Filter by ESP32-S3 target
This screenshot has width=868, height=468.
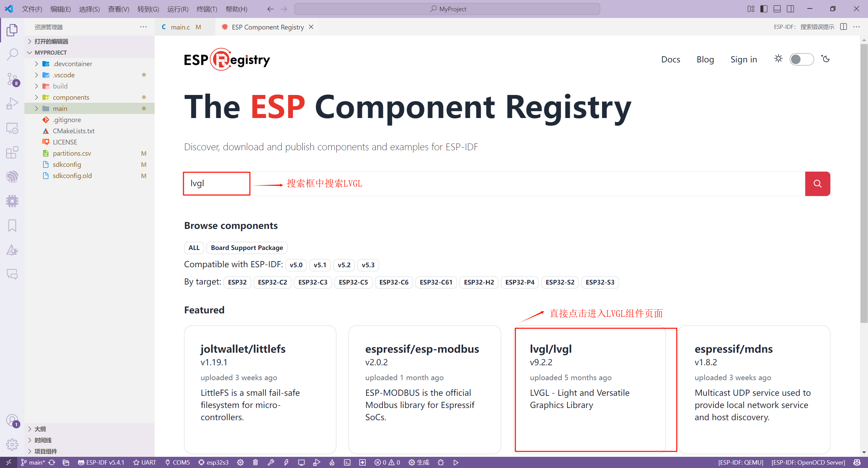click(x=599, y=282)
